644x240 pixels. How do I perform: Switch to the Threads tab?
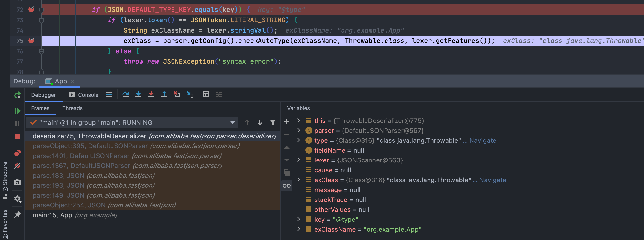click(x=72, y=108)
